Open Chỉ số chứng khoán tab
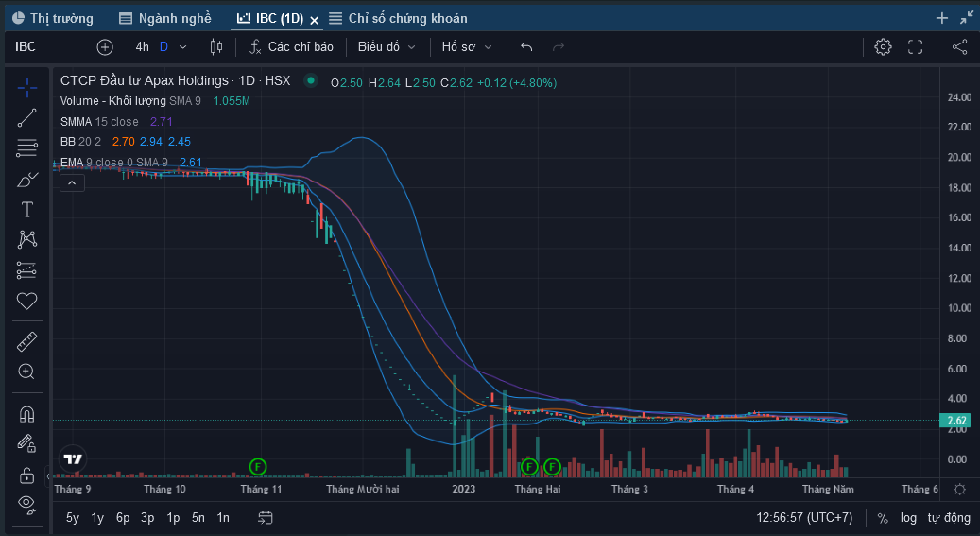The width and height of the screenshot is (980, 536). click(398, 18)
